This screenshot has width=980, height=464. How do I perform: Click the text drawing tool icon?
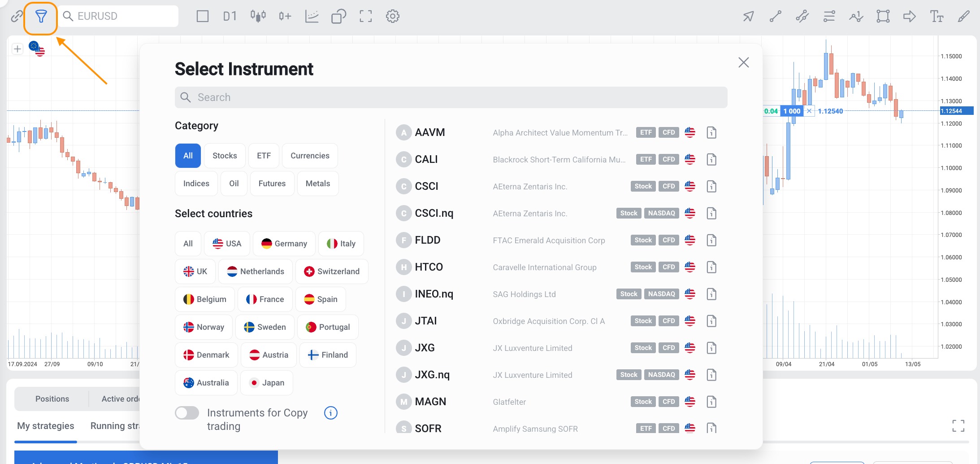pos(937,17)
